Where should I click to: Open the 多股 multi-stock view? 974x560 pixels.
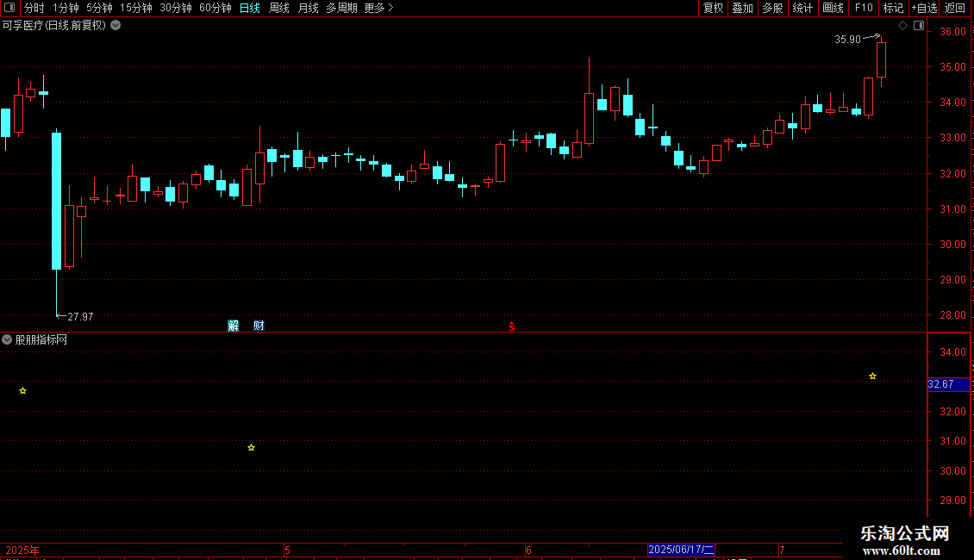tap(773, 8)
